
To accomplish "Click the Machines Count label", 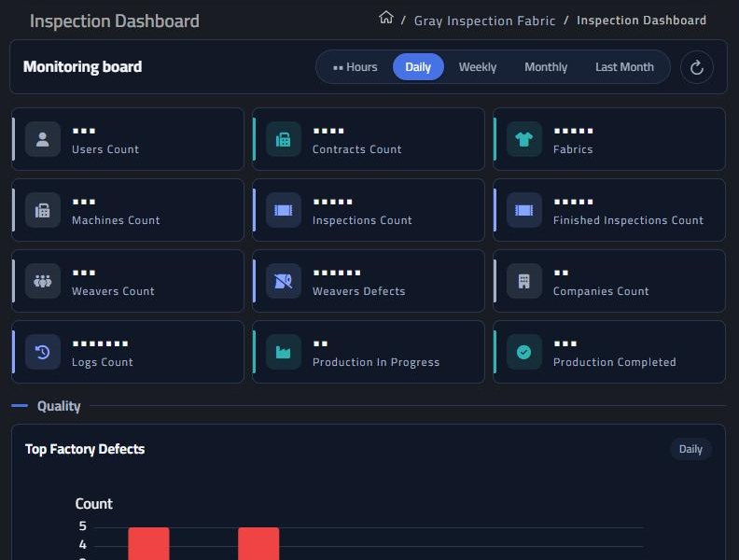I will (x=116, y=220).
